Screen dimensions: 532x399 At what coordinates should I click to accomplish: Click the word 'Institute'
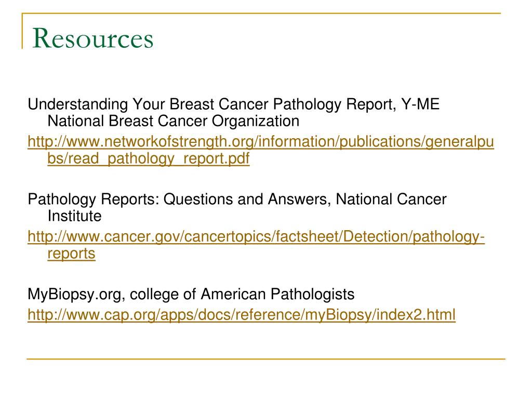coord(75,216)
